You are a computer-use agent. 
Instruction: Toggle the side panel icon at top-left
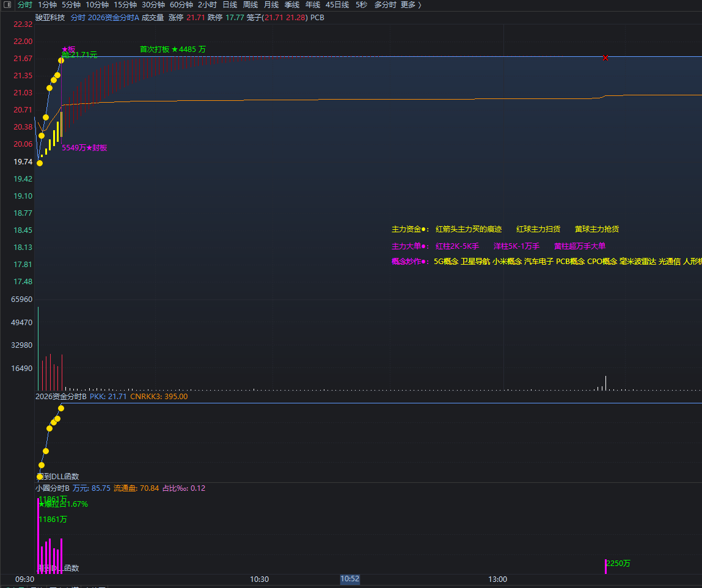click(7, 4)
